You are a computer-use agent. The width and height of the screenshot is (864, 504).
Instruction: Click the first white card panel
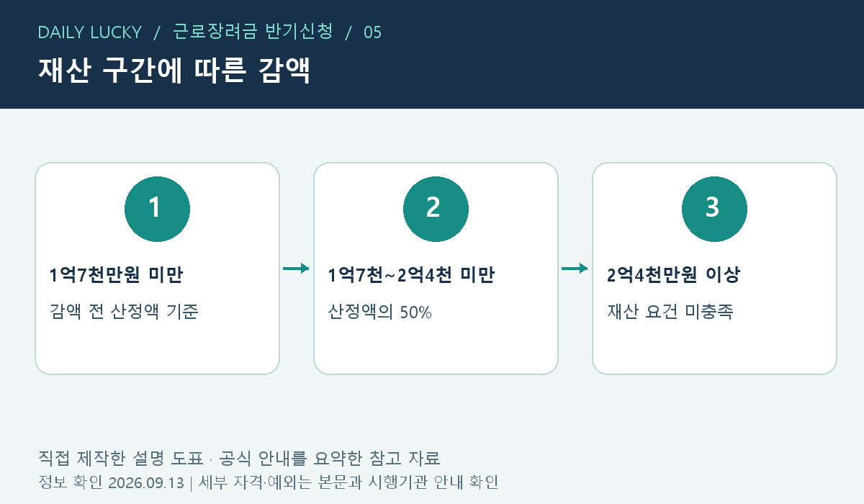(157, 269)
